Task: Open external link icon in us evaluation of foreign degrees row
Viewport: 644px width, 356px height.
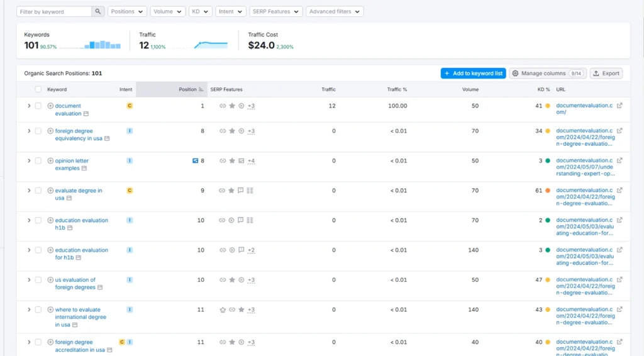Action: click(x=619, y=279)
